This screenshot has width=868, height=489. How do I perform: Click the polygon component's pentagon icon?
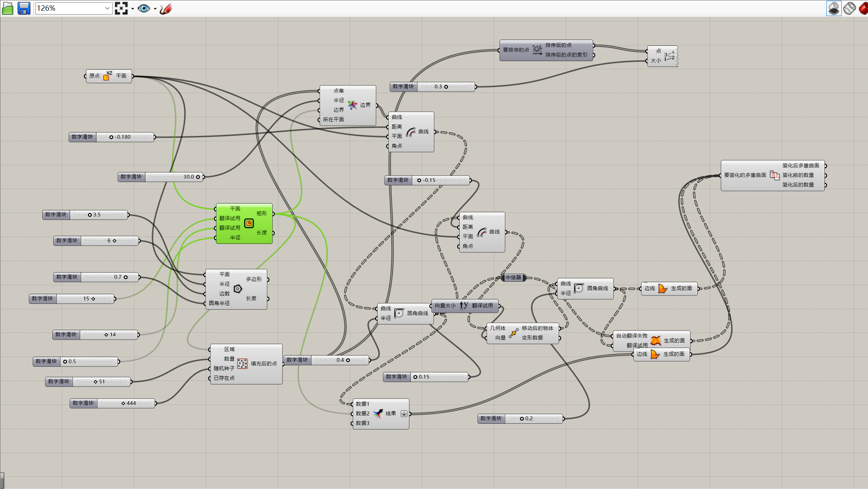point(238,289)
